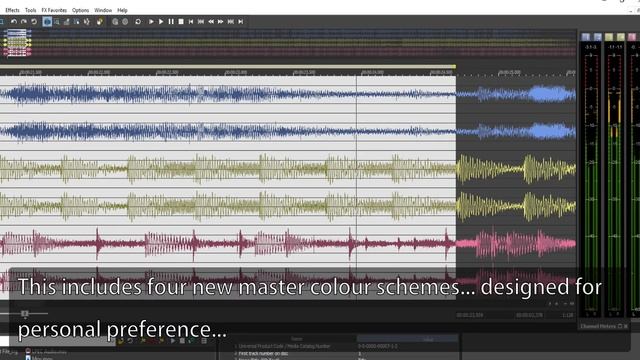This screenshot has width=640, height=360.
Task: Open the Help menu
Action: click(122, 10)
